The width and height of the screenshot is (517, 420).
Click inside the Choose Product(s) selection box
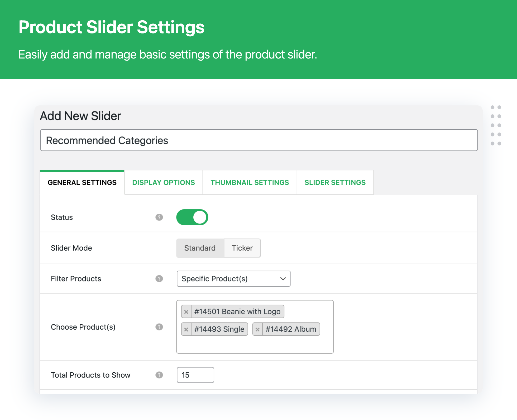coord(255,327)
